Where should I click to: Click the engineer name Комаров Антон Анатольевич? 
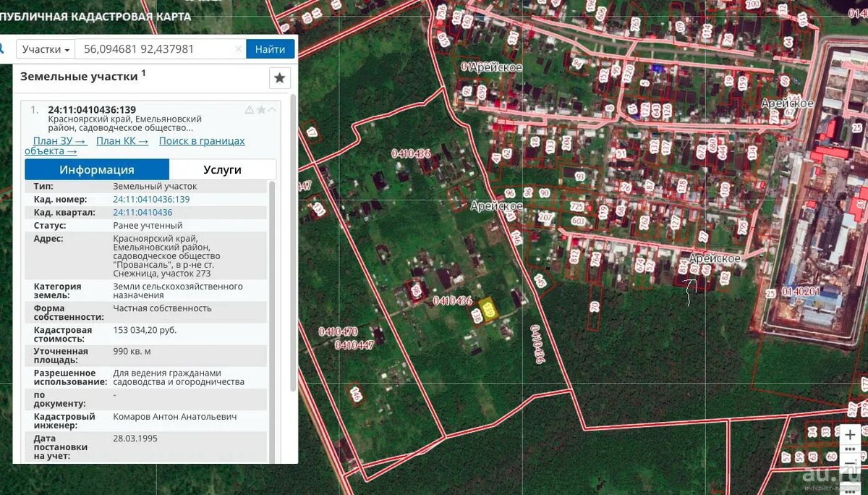tap(175, 417)
